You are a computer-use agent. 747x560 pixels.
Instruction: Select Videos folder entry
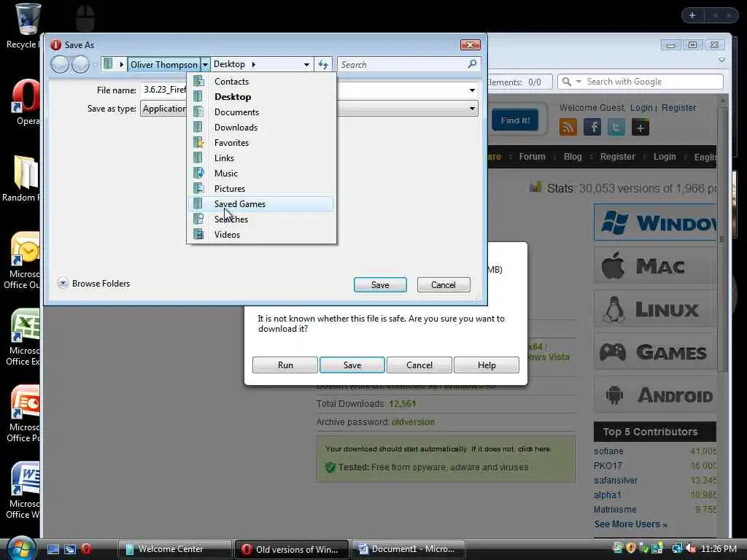[261, 234]
